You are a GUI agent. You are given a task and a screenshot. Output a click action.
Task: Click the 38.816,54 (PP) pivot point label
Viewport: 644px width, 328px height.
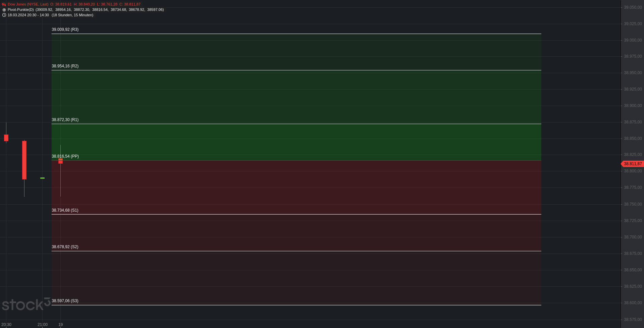click(65, 156)
